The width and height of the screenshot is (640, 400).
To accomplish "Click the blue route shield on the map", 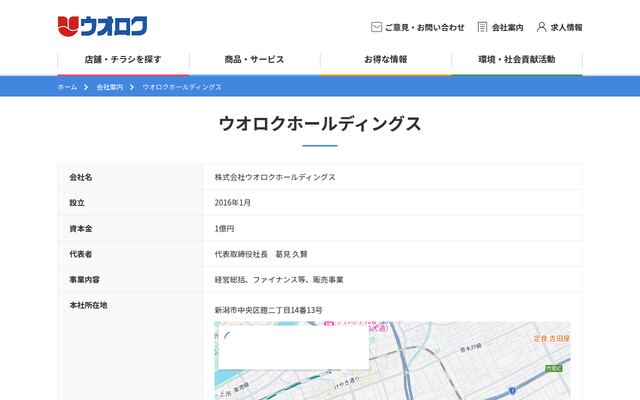I will pos(512,391).
